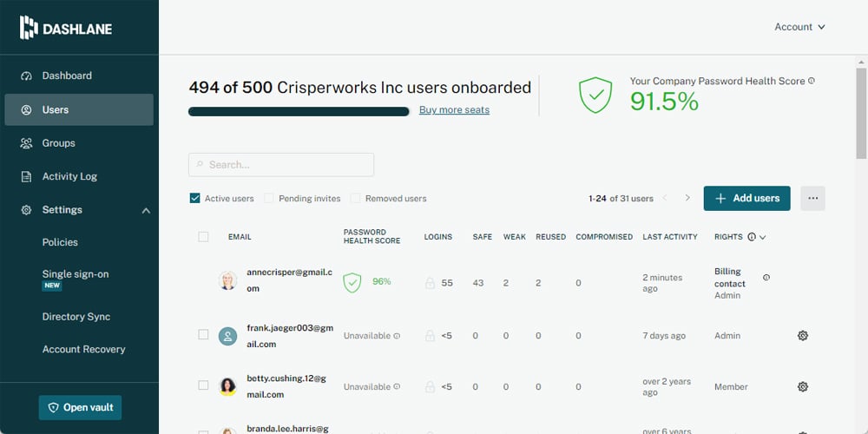868x434 pixels.
Task: Open the three-dot more options menu
Action: 812,198
